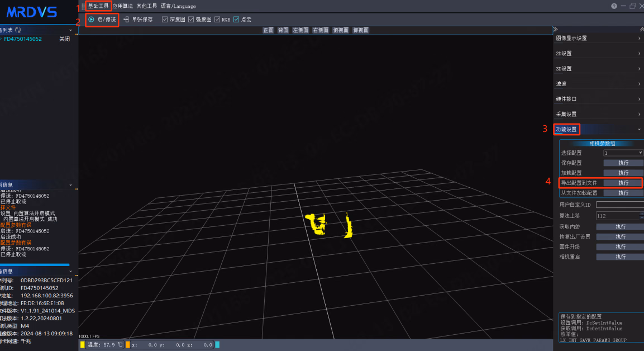The image size is (644, 351).
Task: Switch to 仰视面 bottom view
Action: (x=361, y=30)
